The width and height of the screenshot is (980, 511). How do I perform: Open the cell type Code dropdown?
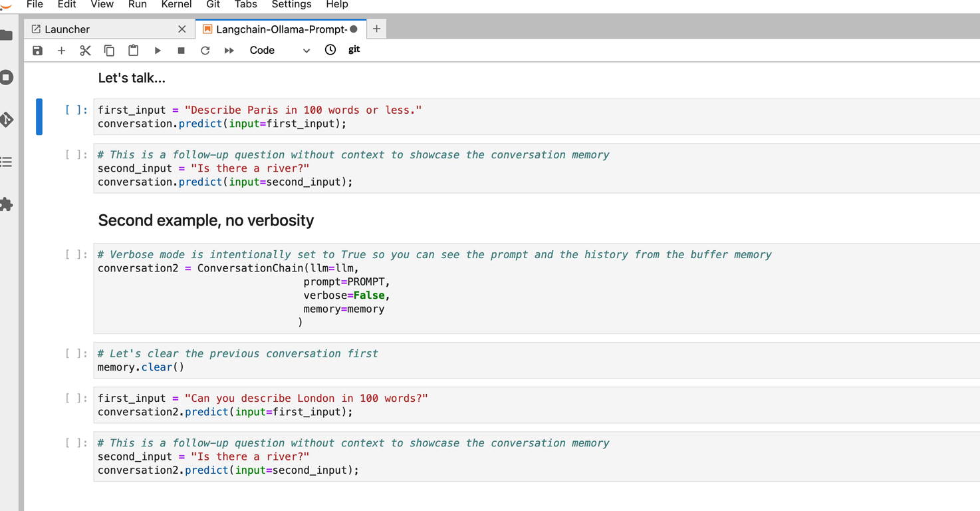coord(279,51)
